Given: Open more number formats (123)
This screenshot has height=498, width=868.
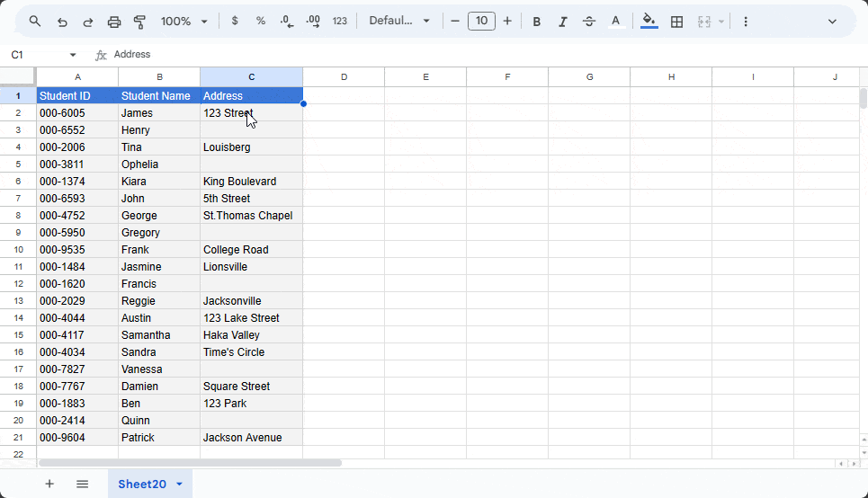Looking at the screenshot, I should pos(339,21).
